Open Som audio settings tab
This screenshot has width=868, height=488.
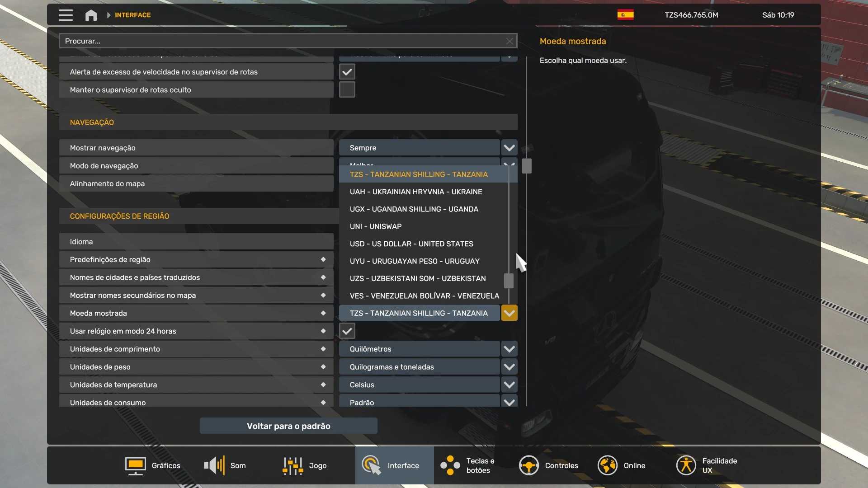pos(225,465)
